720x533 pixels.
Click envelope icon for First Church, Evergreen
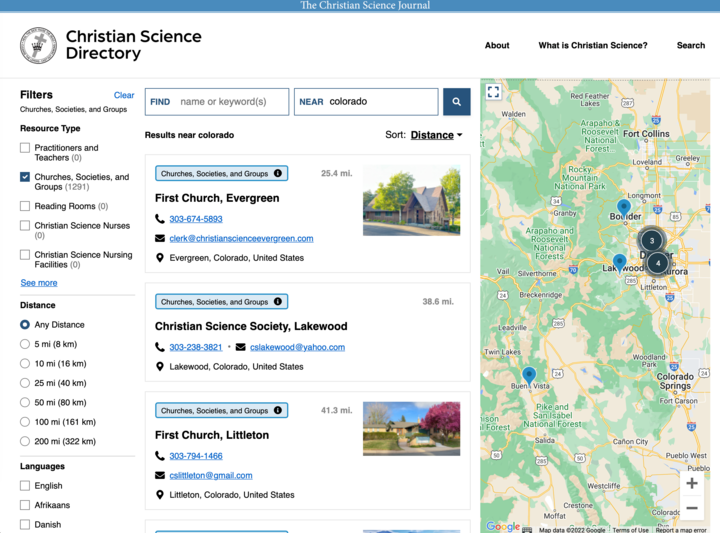pos(160,238)
